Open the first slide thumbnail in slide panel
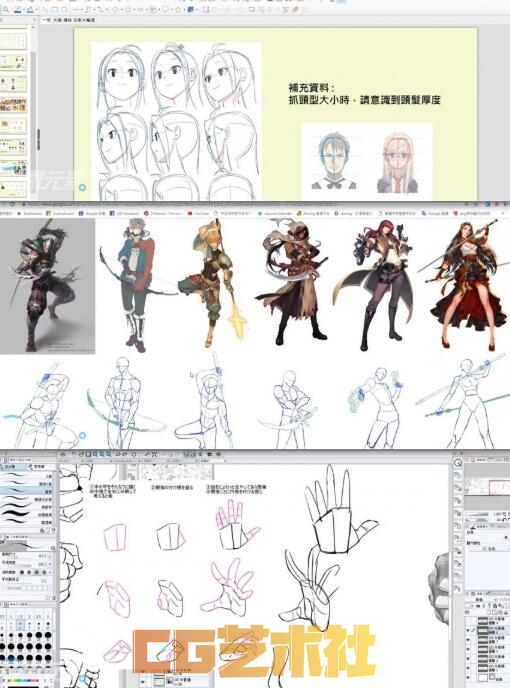Image resolution: width=510 pixels, height=688 pixels. coord(13,41)
